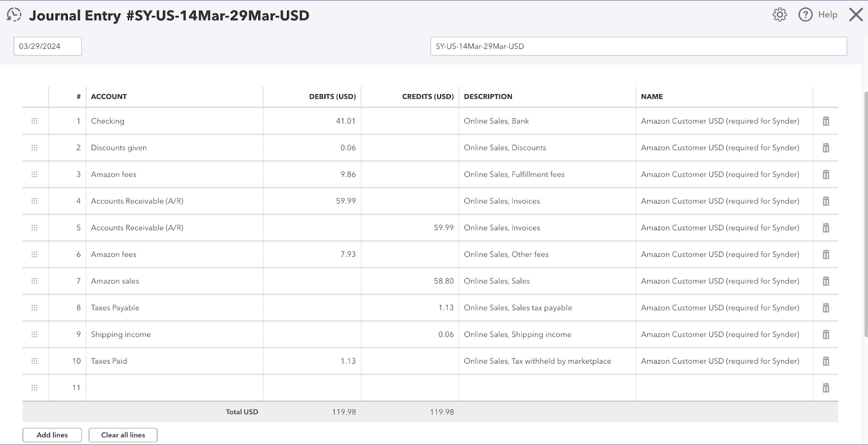Select the Checking account cell
This screenshot has height=445, width=868.
[x=174, y=121]
